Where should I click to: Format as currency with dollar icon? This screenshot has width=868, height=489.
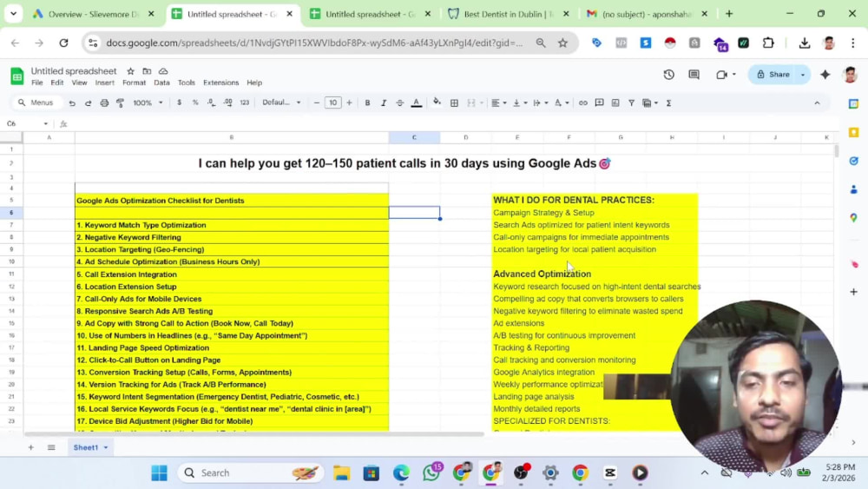point(180,102)
